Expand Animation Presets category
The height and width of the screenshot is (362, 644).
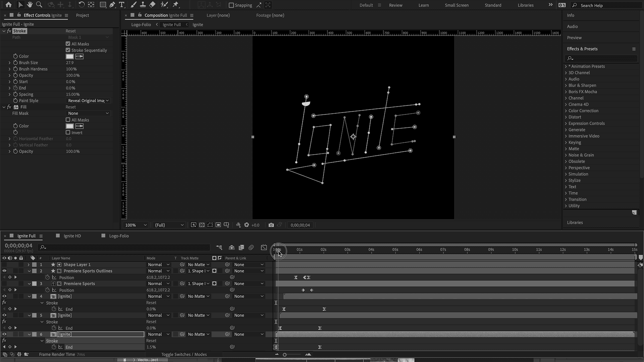click(x=566, y=66)
